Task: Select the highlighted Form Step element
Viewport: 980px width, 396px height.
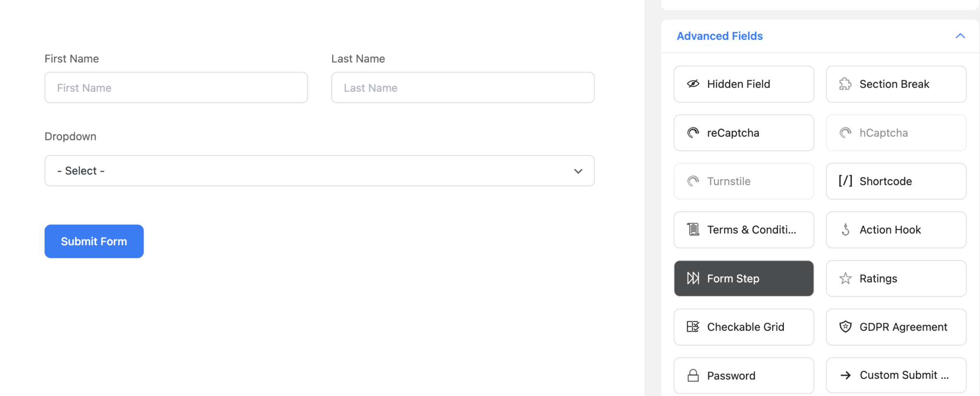Action: [x=743, y=278]
